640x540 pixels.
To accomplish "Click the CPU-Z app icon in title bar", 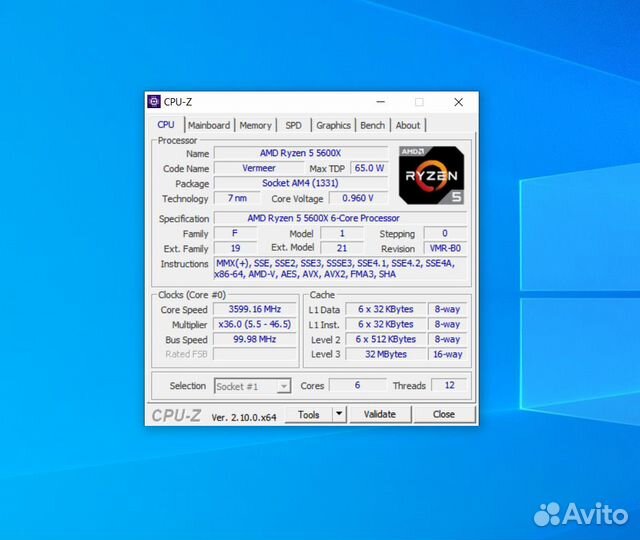I will (x=154, y=102).
